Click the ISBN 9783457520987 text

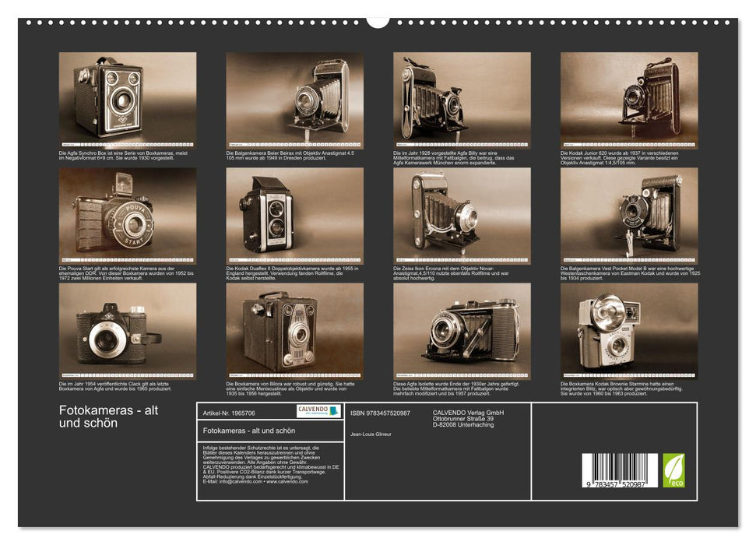pyautogui.click(x=380, y=413)
